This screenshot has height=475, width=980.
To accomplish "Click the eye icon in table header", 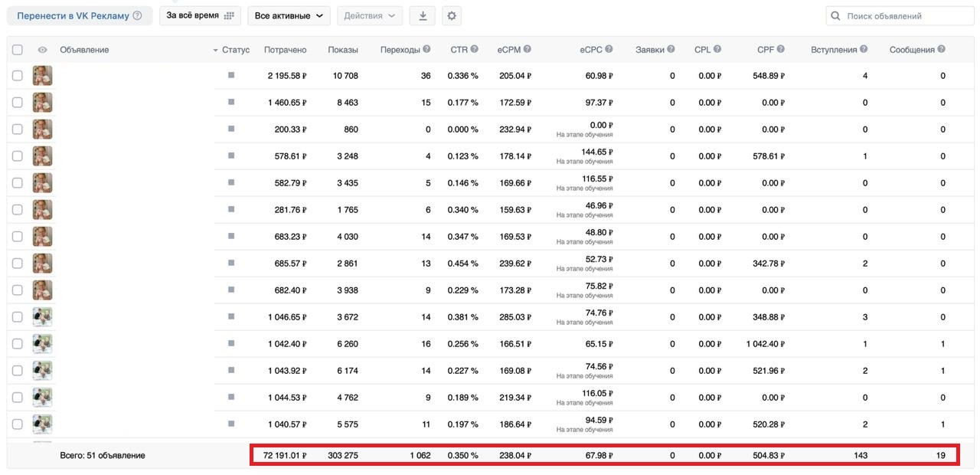I will (x=42, y=50).
